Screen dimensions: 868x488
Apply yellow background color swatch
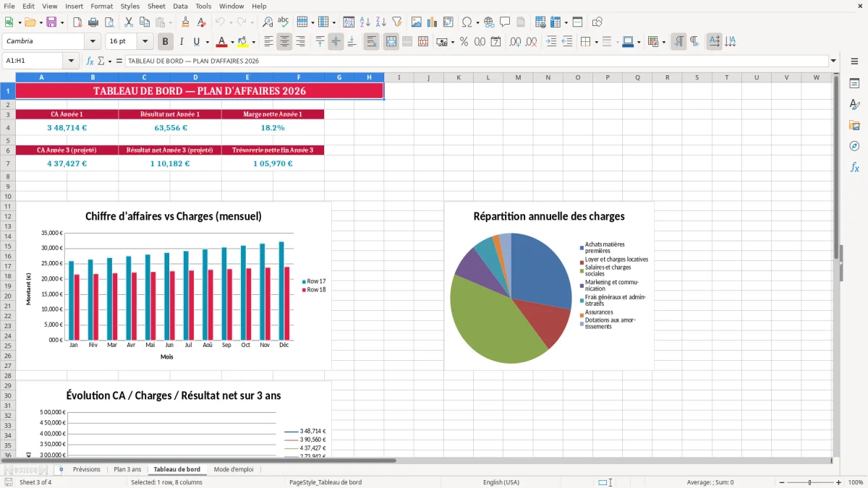(243, 42)
